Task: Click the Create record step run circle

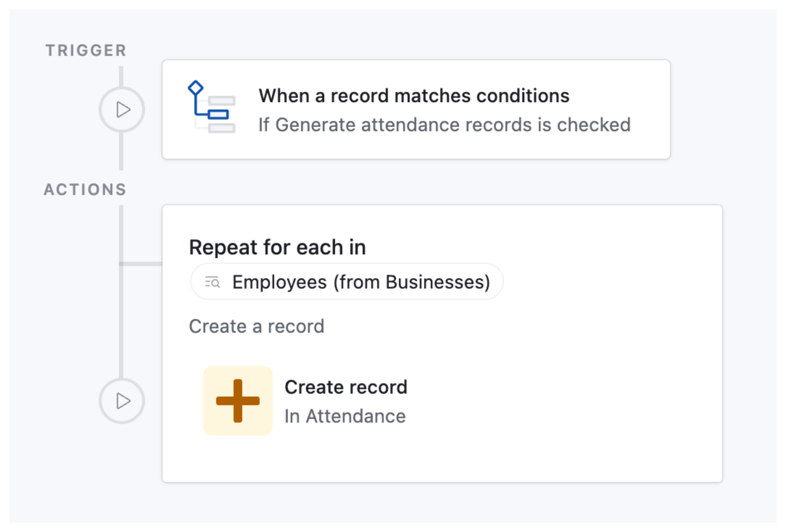Action: [122, 401]
